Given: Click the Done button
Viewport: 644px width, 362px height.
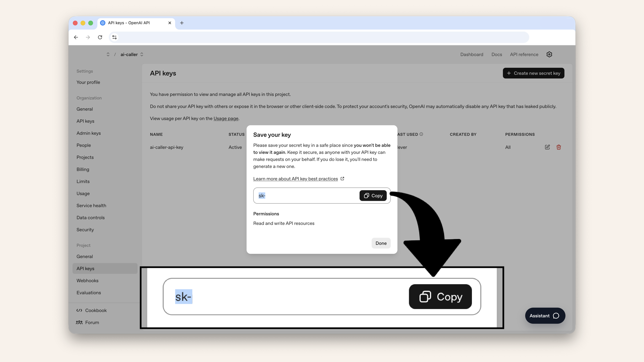Looking at the screenshot, I should (x=381, y=243).
